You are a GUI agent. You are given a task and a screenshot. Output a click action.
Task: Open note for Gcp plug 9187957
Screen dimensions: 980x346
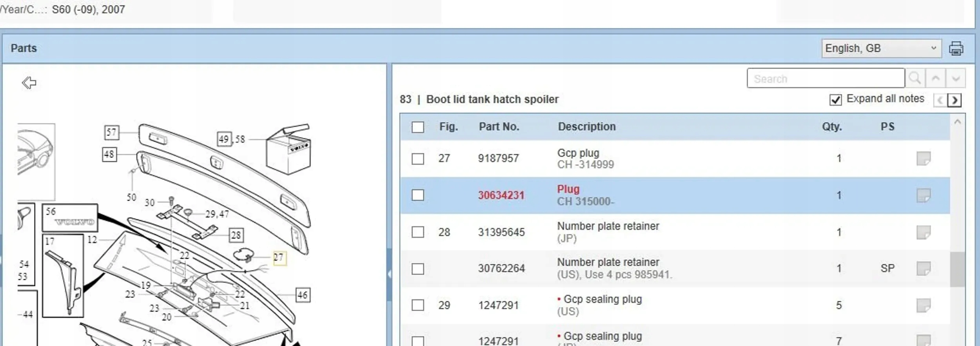923,158
